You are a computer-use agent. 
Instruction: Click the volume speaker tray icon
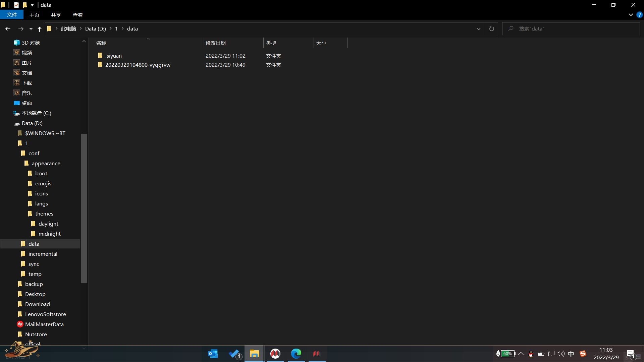pyautogui.click(x=561, y=354)
